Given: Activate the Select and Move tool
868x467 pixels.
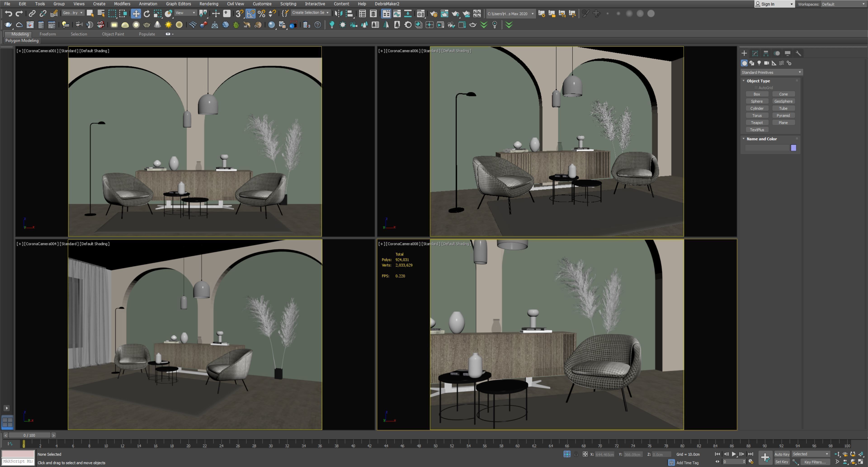Looking at the screenshot, I should (x=136, y=14).
